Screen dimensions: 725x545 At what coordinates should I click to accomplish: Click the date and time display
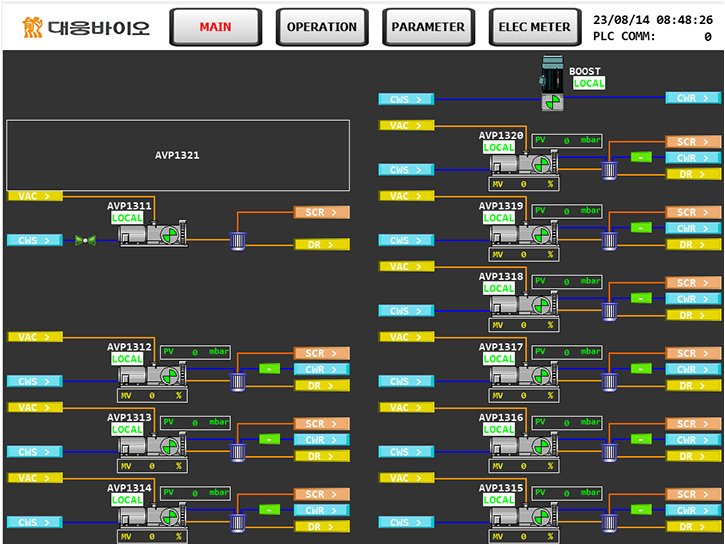[x=653, y=20]
